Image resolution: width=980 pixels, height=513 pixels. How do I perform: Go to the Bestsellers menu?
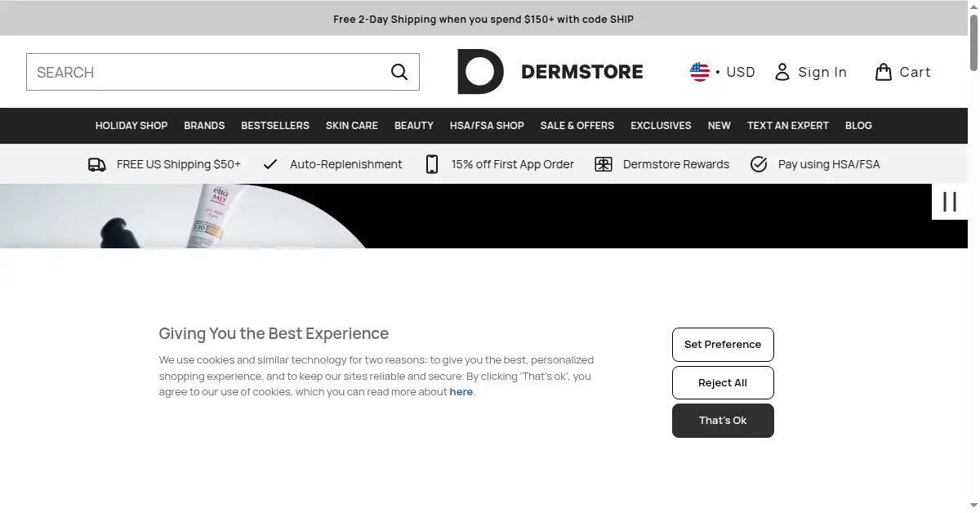[x=275, y=126]
